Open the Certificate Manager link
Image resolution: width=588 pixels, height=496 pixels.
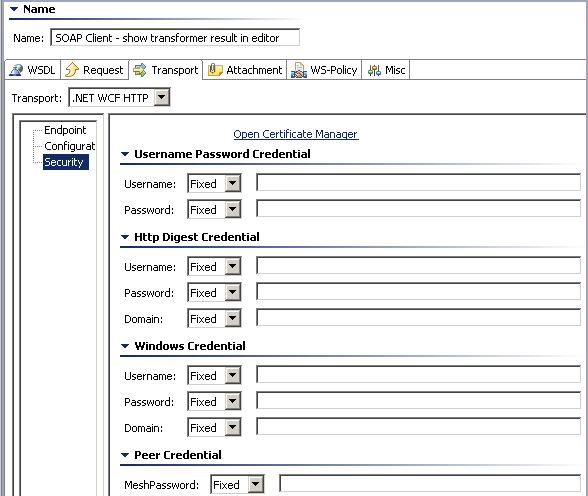click(296, 134)
